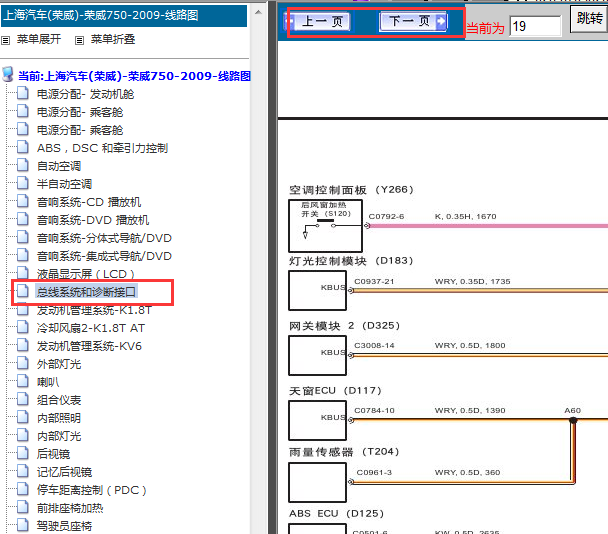
Task: Open 电源分配- 发动机舱 diagram
Action: tap(85, 94)
